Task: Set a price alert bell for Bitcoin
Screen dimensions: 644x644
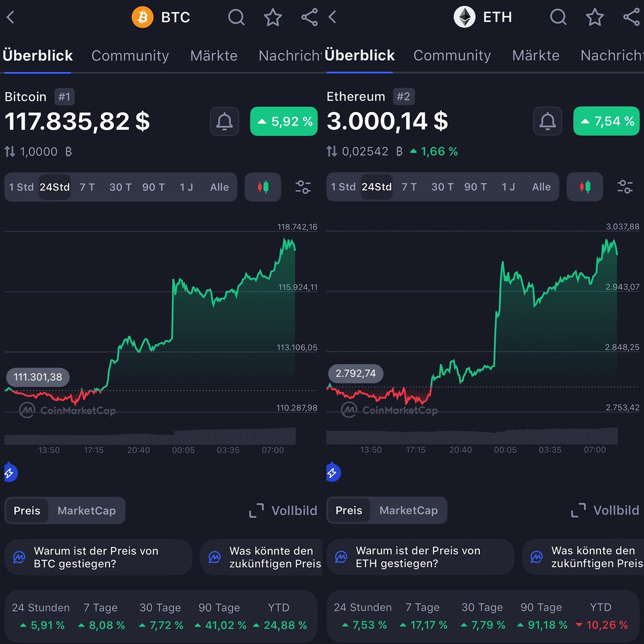Action: [224, 121]
